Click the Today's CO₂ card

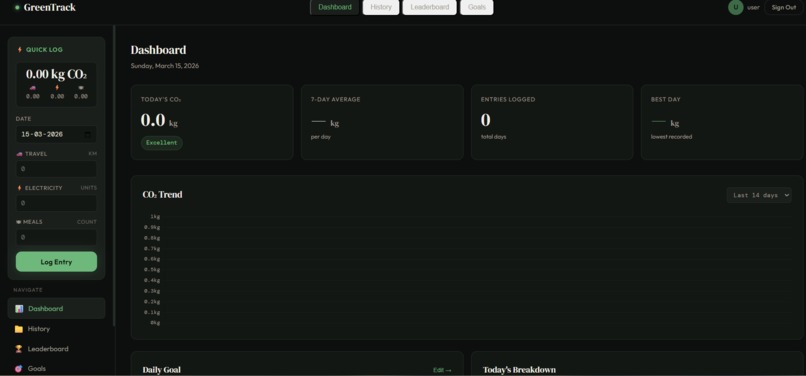[212, 122]
